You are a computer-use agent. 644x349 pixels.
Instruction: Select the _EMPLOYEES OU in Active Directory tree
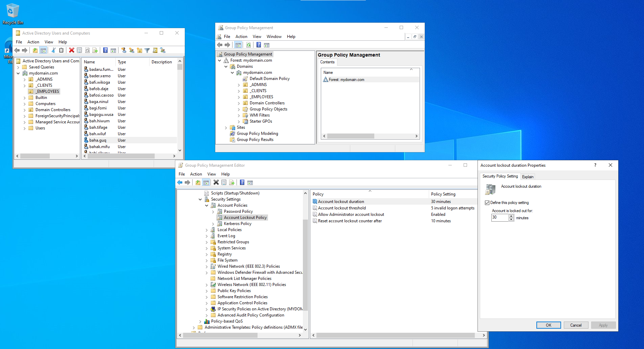pyautogui.click(x=48, y=91)
